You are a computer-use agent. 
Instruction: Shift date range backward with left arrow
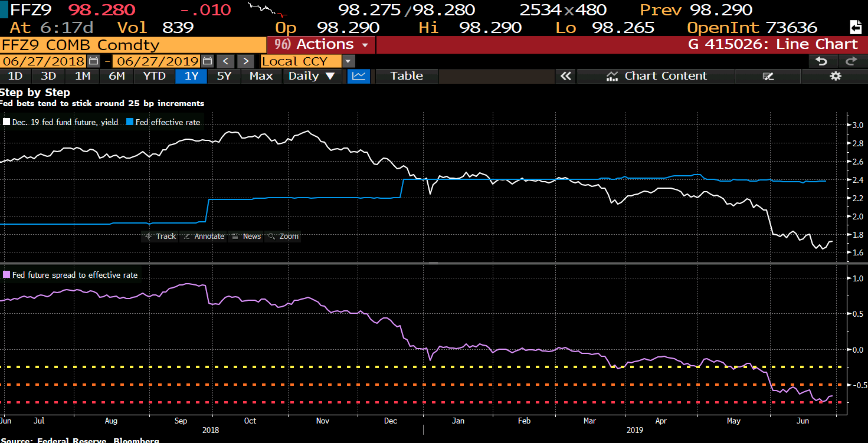click(x=225, y=61)
